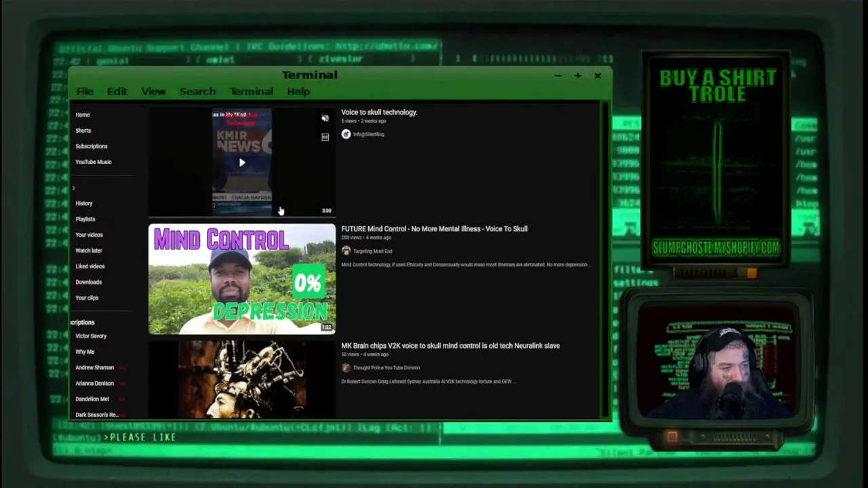Image resolution: width=868 pixels, height=488 pixels.
Task: Click '208 views • 4 weeks ago' text
Action: [x=366, y=238]
